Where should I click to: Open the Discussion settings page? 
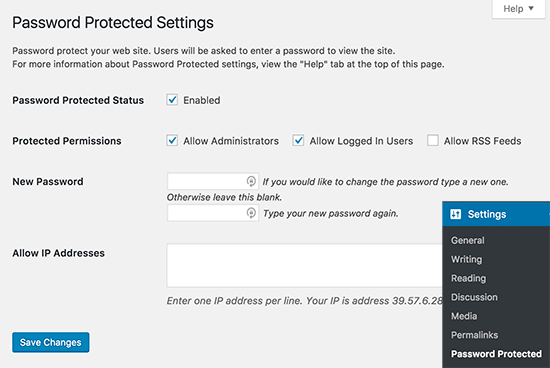tap(474, 297)
